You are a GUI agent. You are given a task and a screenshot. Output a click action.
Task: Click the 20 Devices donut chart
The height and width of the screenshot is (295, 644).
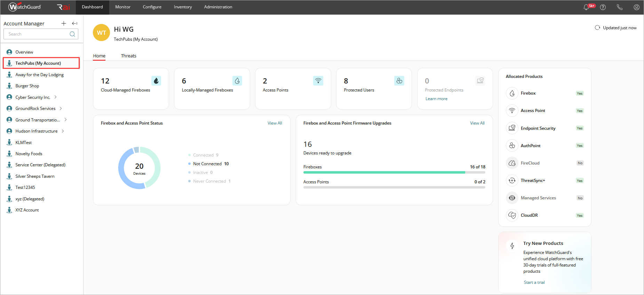139,168
